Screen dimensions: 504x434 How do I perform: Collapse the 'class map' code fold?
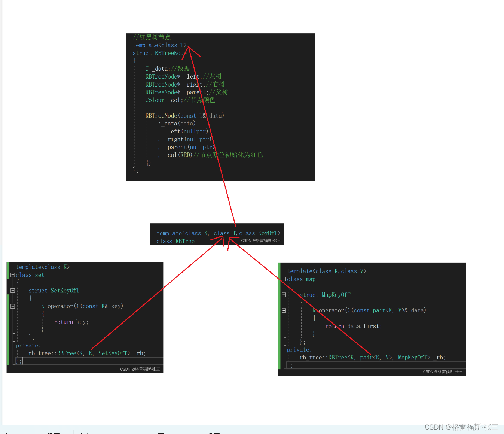point(284,279)
